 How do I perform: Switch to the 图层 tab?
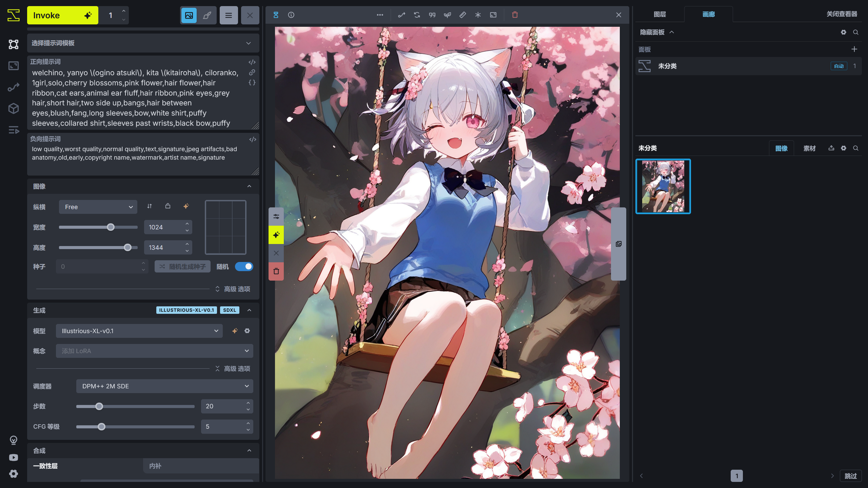point(659,14)
